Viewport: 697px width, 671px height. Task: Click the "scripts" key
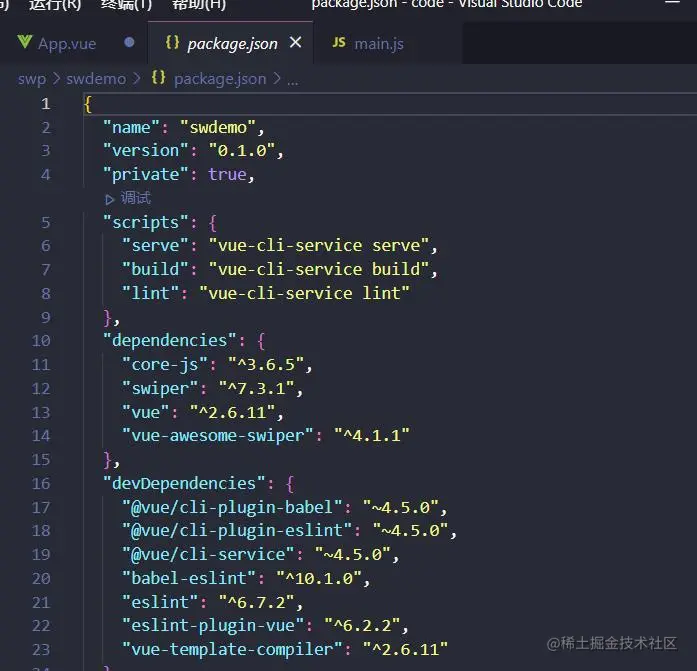click(x=146, y=222)
